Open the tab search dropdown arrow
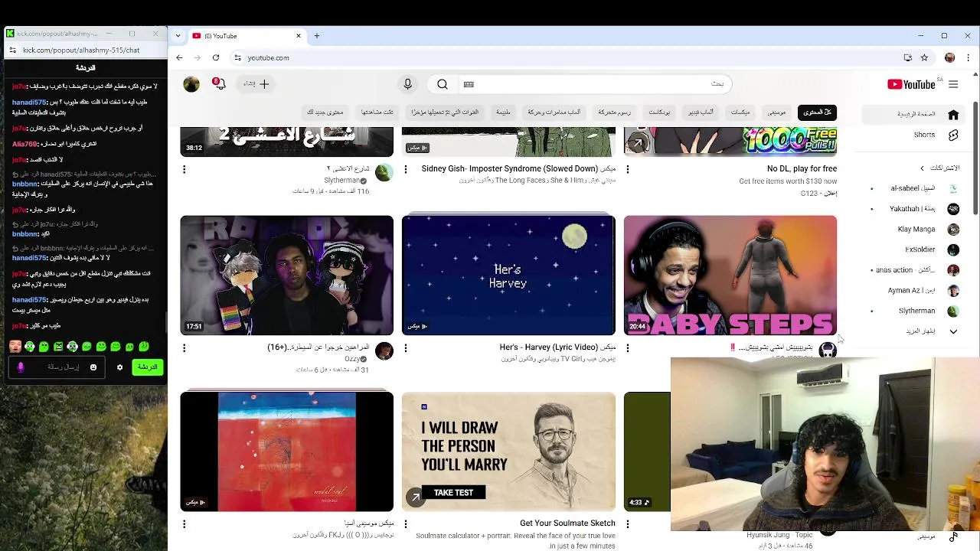 coord(178,36)
